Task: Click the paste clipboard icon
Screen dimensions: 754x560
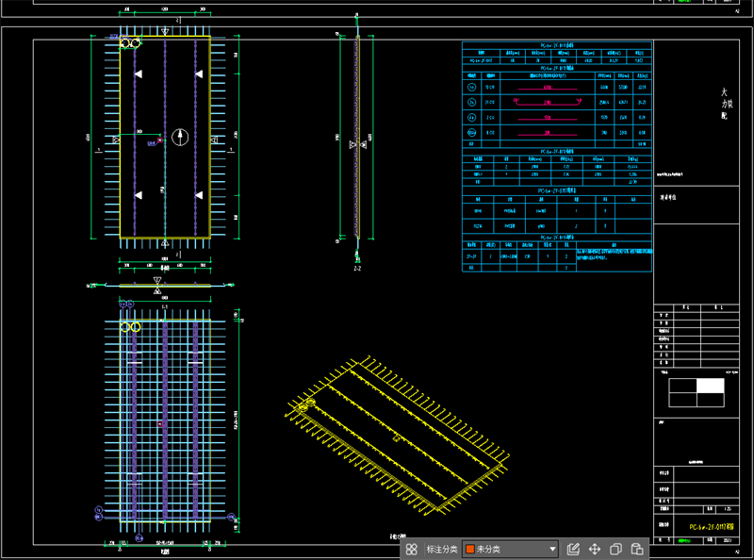Action: 637,549
